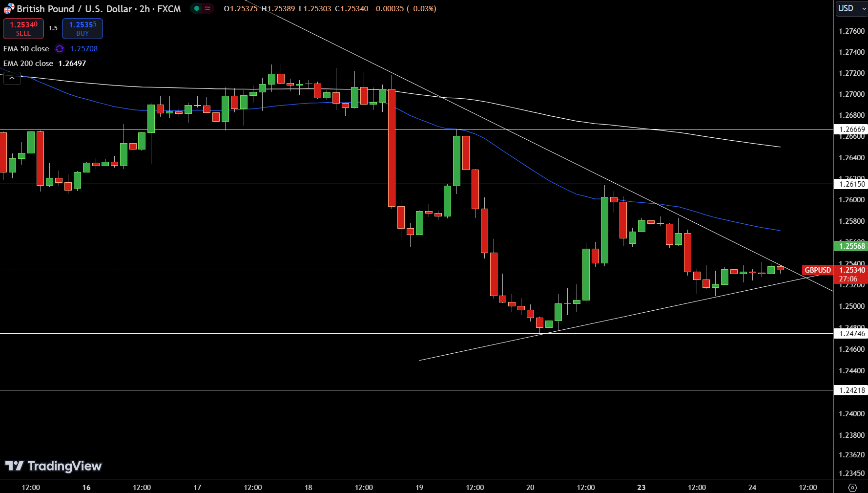This screenshot has width=868, height=493.
Task: Click the green market status dot
Action: coord(197,8)
